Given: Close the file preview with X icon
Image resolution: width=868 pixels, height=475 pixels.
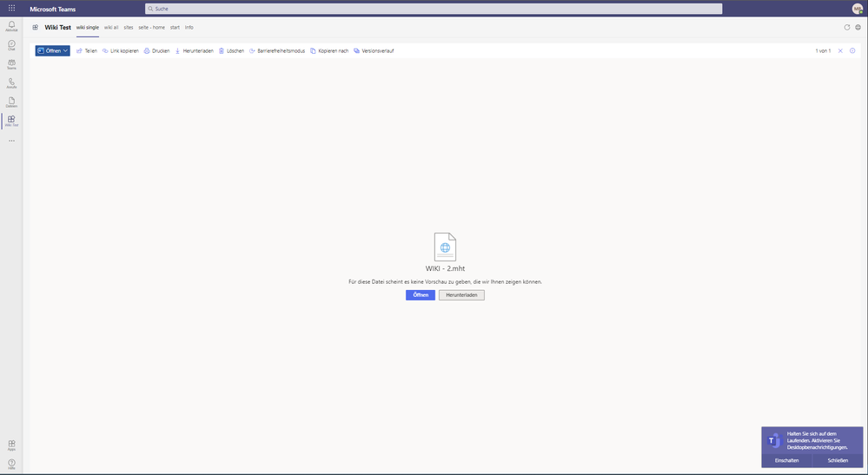Looking at the screenshot, I should point(840,51).
